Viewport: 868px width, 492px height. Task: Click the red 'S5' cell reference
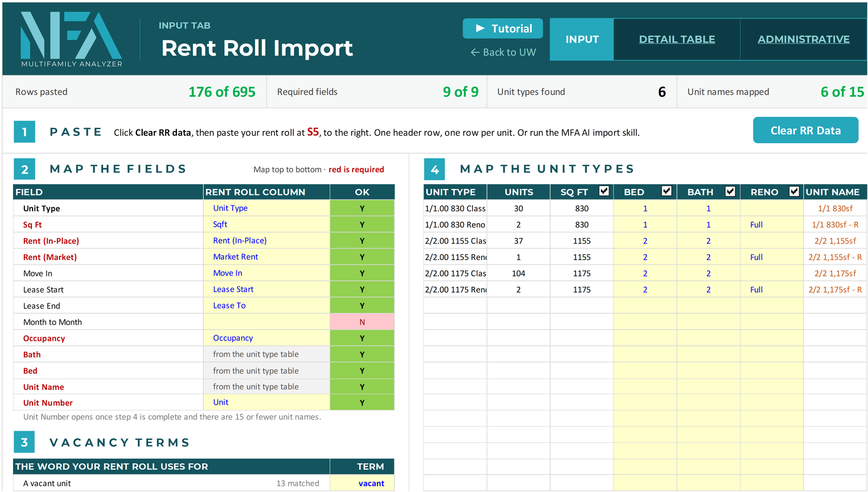pyautogui.click(x=313, y=132)
